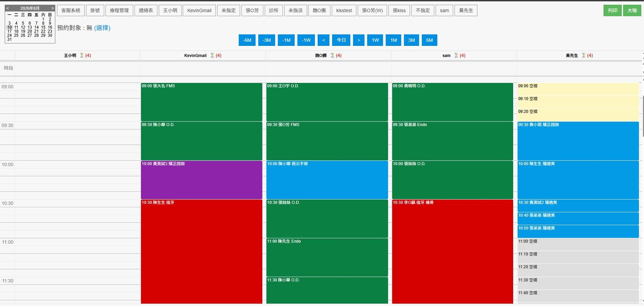Click the hourglass icon beside 王小明 column header
Screen dimensions: 644x306
82,55
